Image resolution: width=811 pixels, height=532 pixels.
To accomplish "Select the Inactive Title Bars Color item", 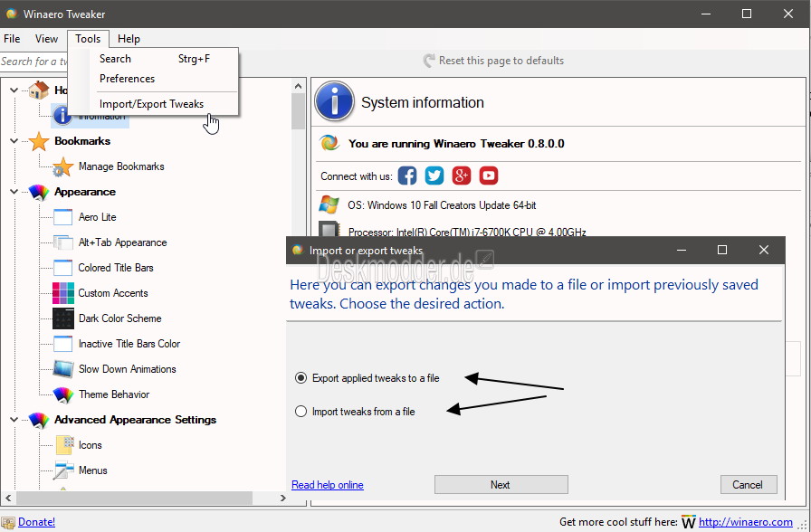I will [x=129, y=344].
